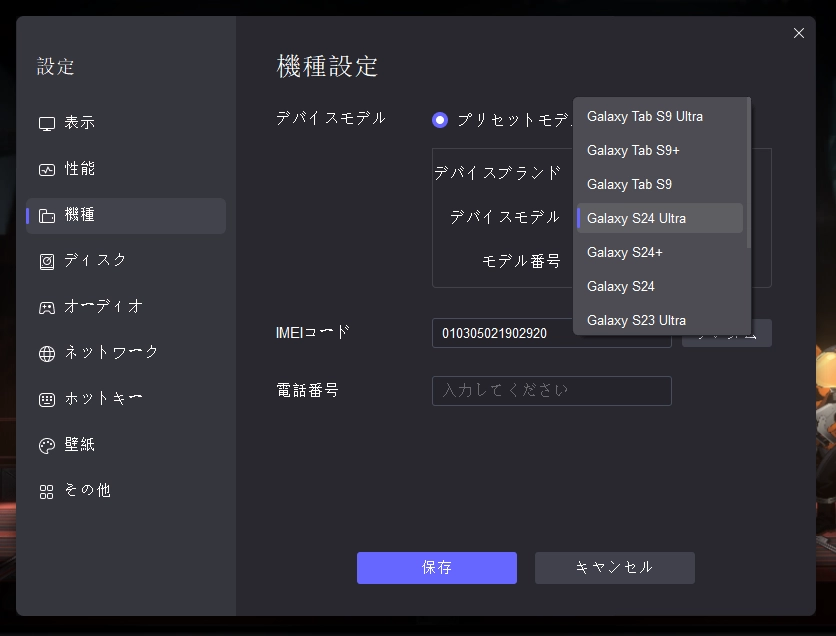Open the ディスク settings tab

click(x=126, y=261)
